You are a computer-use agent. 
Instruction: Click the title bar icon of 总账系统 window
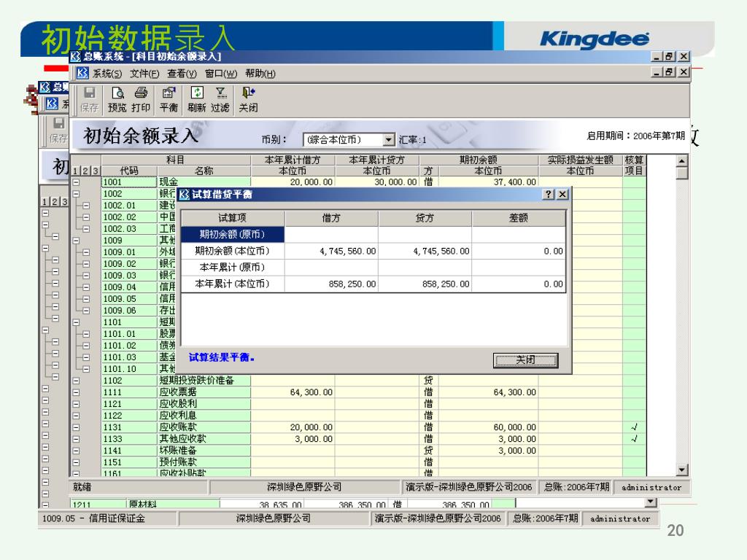75,57
